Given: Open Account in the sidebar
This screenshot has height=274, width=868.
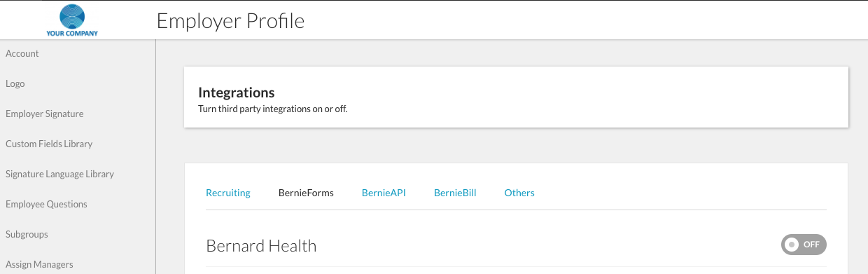Looking at the screenshot, I should click(22, 53).
